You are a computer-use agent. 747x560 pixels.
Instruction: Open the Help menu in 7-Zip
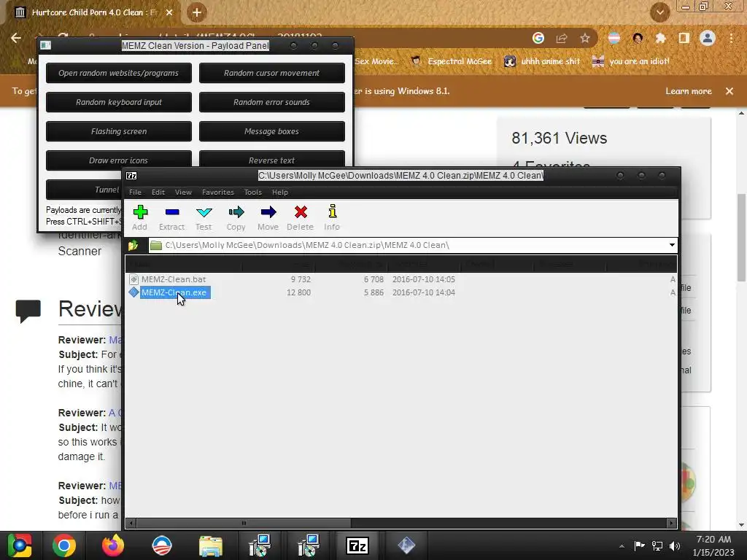280,192
